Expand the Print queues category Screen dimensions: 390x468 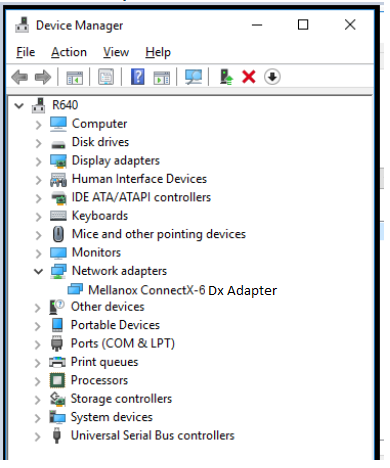pyautogui.click(x=37, y=363)
